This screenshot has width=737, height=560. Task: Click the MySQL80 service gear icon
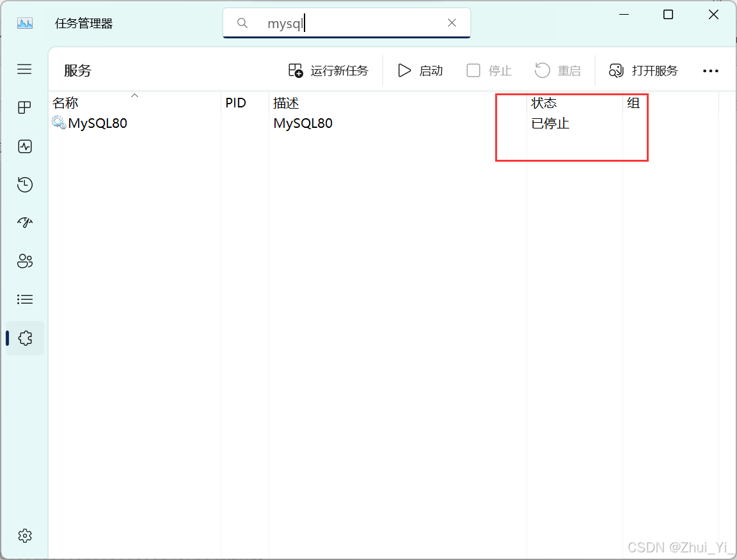tap(59, 123)
